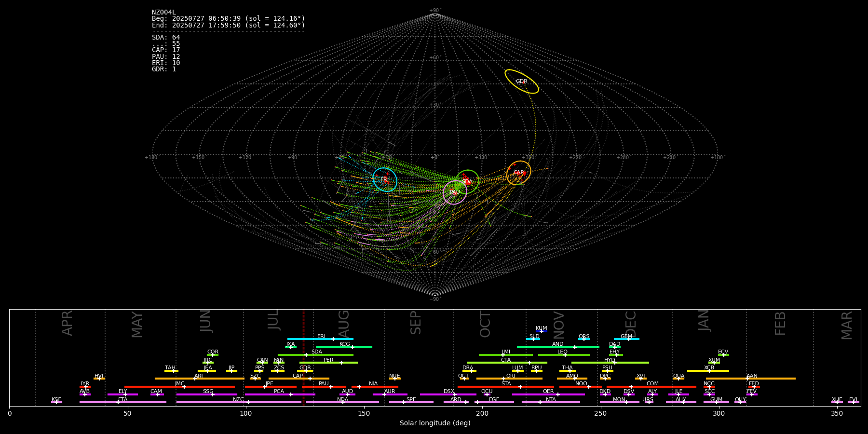Click the SLD shower bar in the timeline
Screen dimensions: 868x434
coord(533,339)
